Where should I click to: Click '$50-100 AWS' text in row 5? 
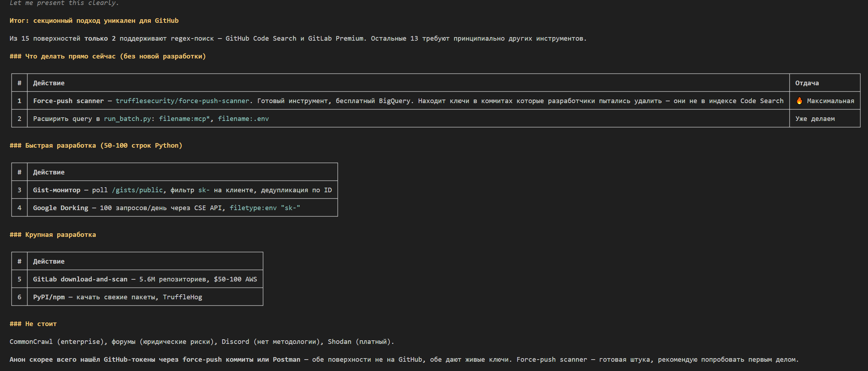pos(235,279)
